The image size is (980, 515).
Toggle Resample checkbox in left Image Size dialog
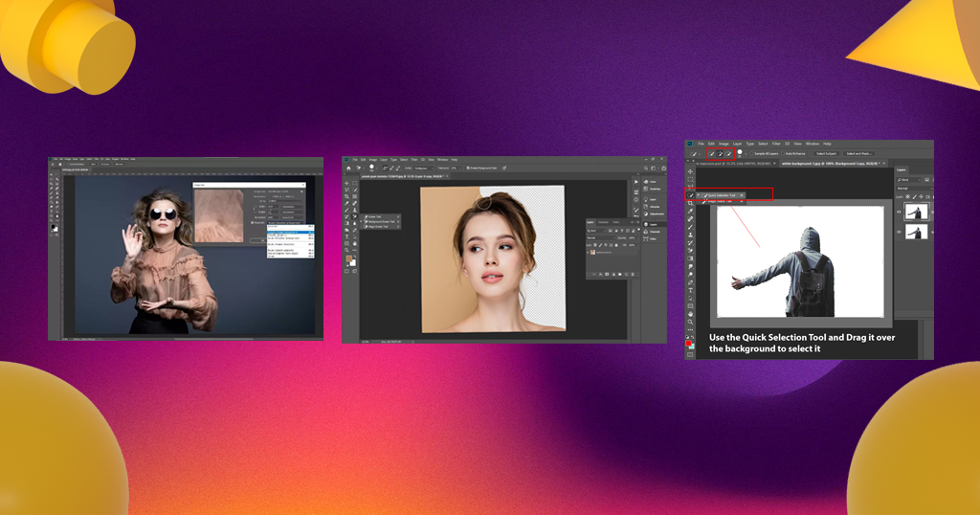pyautogui.click(x=252, y=222)
